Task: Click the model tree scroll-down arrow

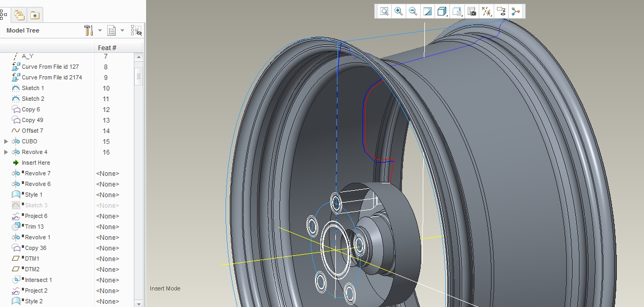Action: (139, 303)
